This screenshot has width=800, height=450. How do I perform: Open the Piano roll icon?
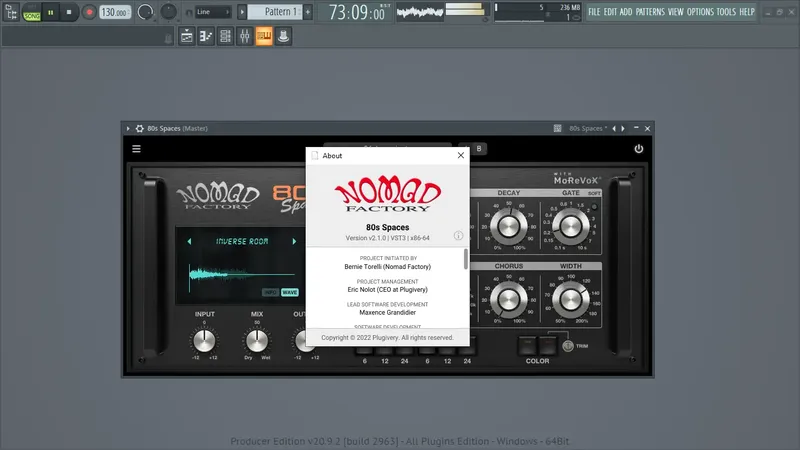[x=206, y=36]
